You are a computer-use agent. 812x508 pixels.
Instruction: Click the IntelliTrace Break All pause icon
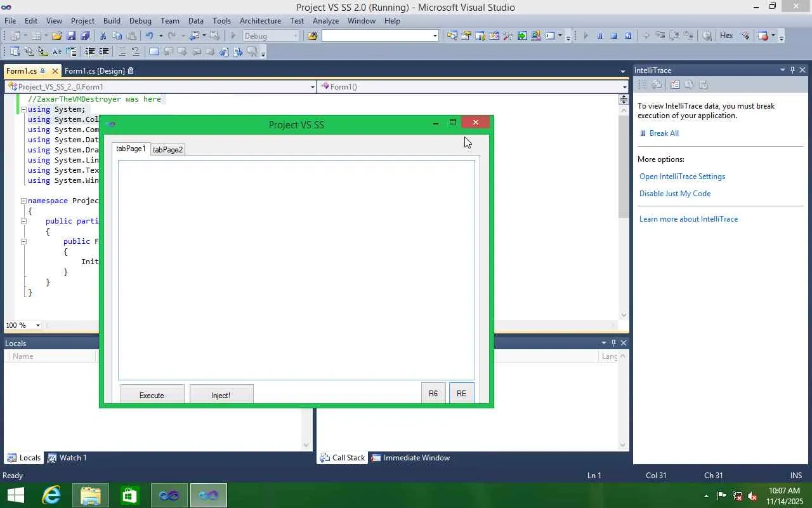click(643, 133)
